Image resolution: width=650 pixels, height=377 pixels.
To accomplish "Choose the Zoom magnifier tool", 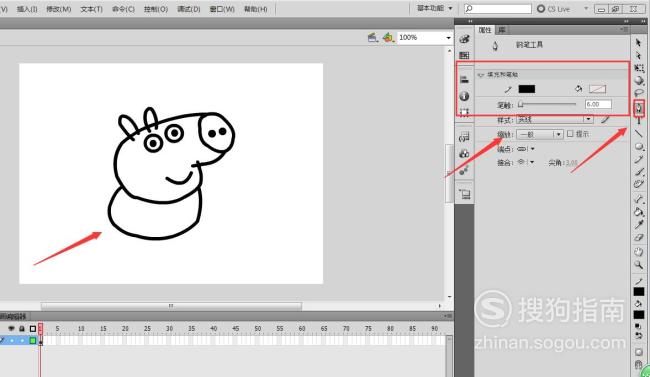I will tap(639, 264).
